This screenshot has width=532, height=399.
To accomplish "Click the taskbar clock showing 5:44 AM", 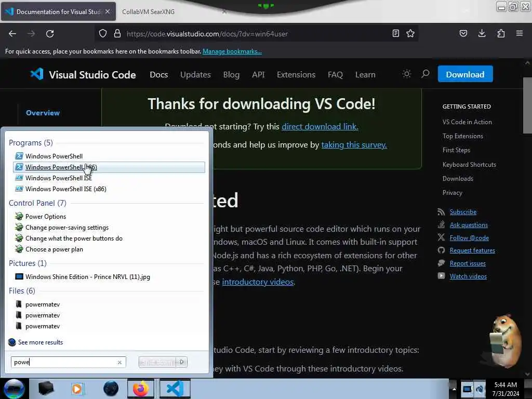I will pos(506,389).
